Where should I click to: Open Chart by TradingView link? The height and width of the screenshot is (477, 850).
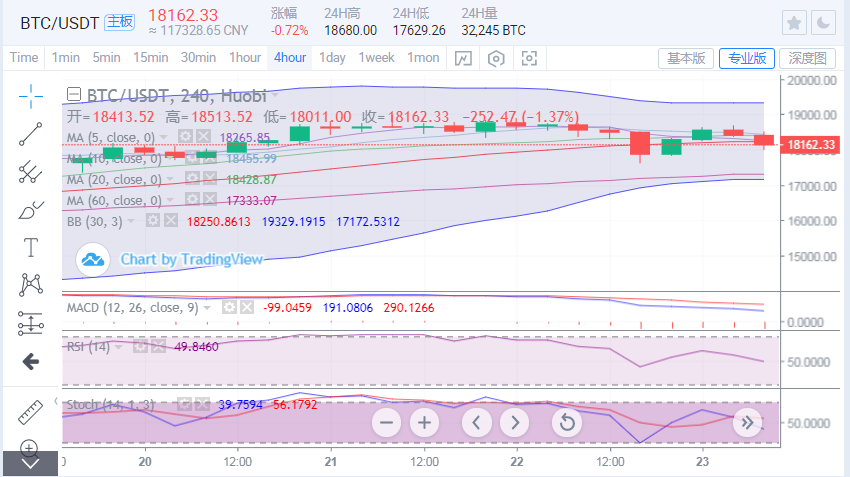191,260
